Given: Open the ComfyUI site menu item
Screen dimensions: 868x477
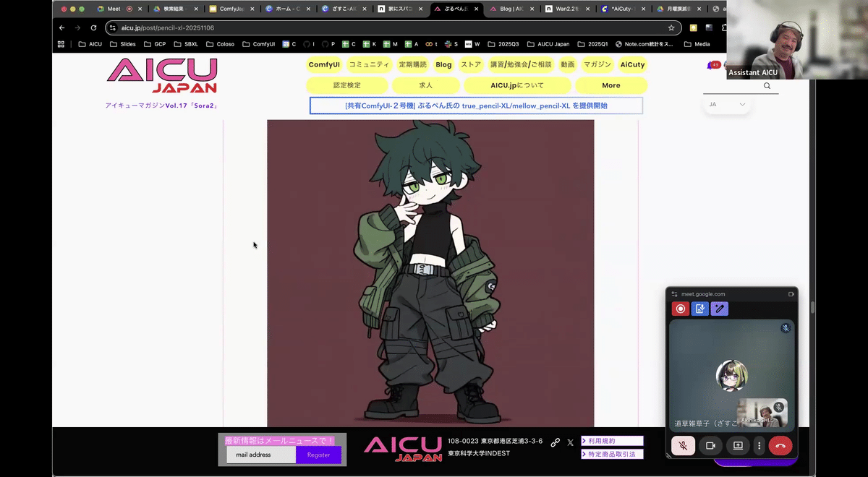Looking at the screenshot, I should (324, 64).
